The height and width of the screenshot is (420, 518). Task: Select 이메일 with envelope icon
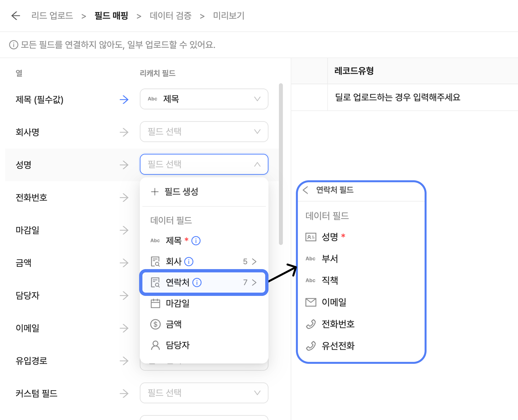(333, 302)
